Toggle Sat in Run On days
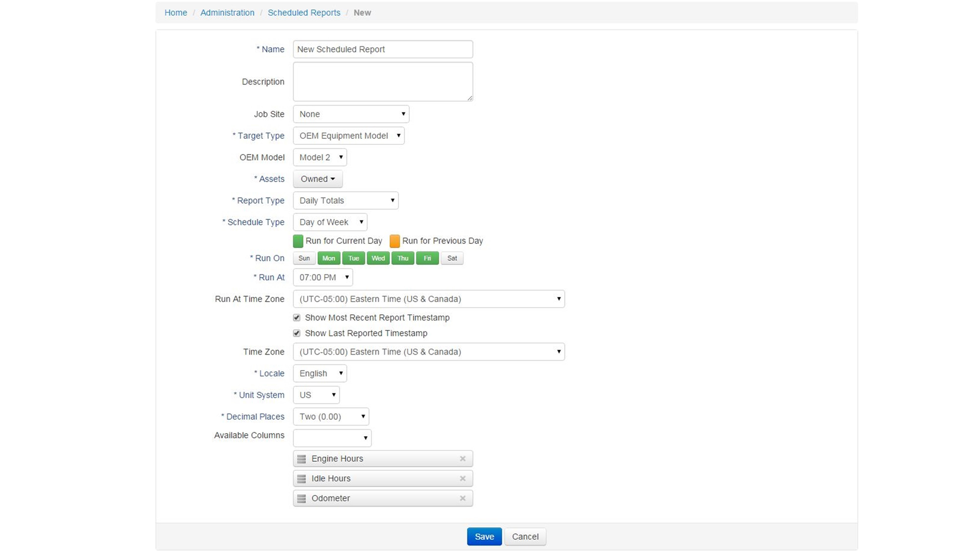Viewport: 980px width, 551px height. tap(452, 258)
